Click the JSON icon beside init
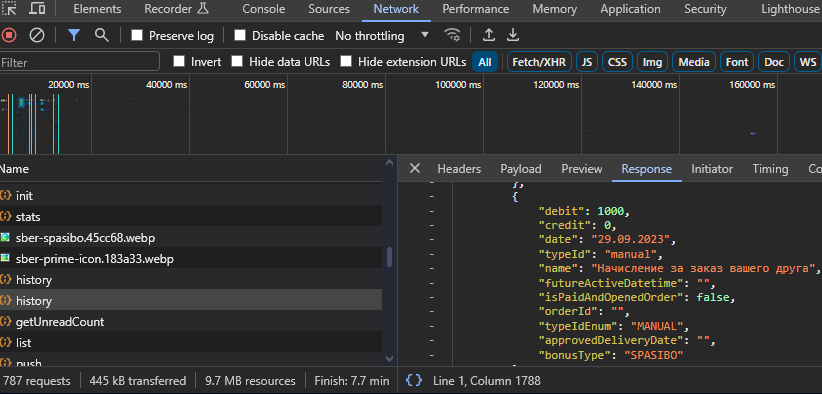This screenshot has width=822, height=394. [x=6, y=195]
